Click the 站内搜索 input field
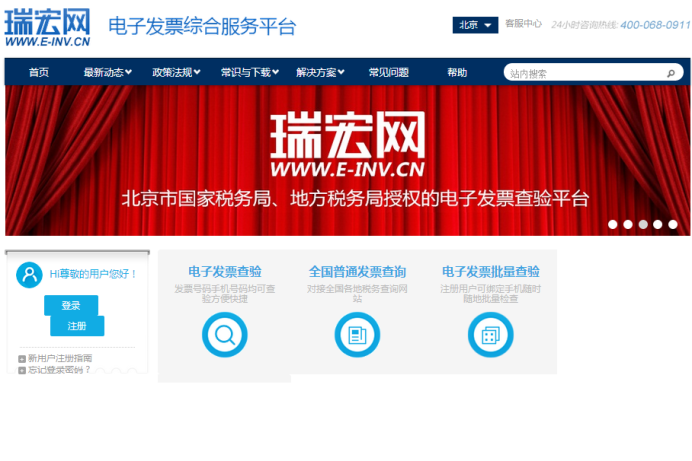 (x=583, y=73)
